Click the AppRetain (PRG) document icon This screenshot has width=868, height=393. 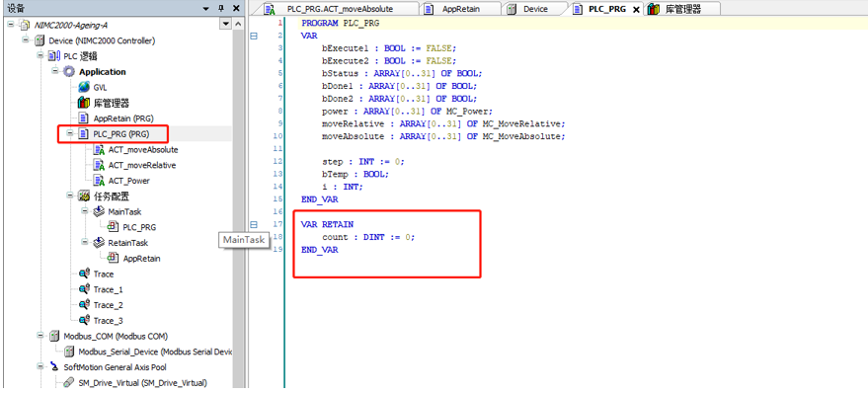click(84, 118)
